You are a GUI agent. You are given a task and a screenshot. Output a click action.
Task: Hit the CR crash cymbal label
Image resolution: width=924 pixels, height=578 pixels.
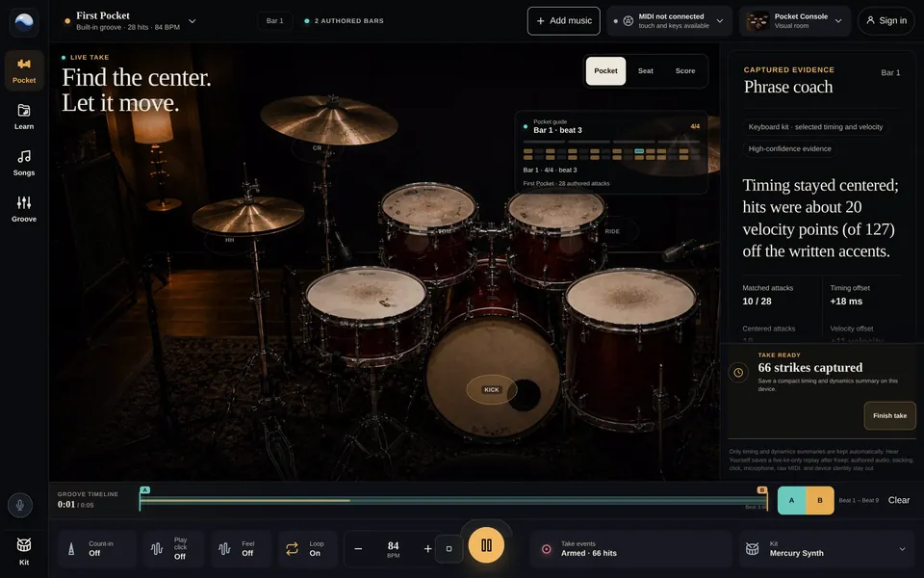317,148
